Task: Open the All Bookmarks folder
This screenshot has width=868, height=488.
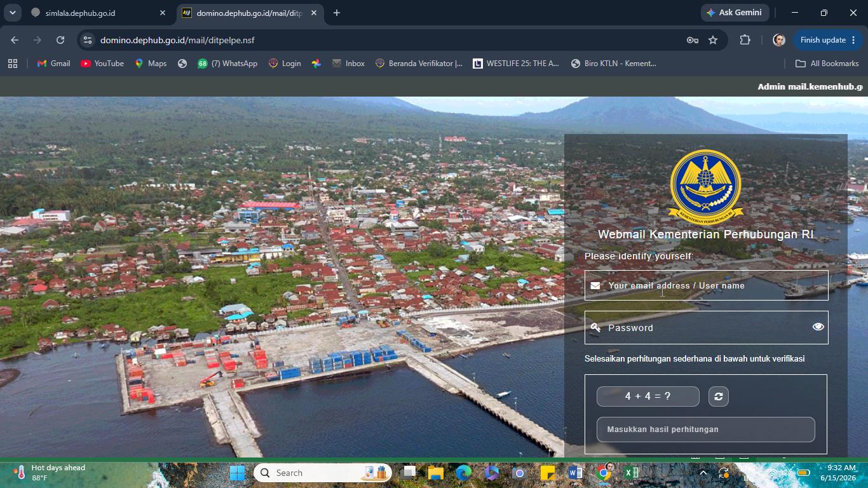Action: [827, 64]
